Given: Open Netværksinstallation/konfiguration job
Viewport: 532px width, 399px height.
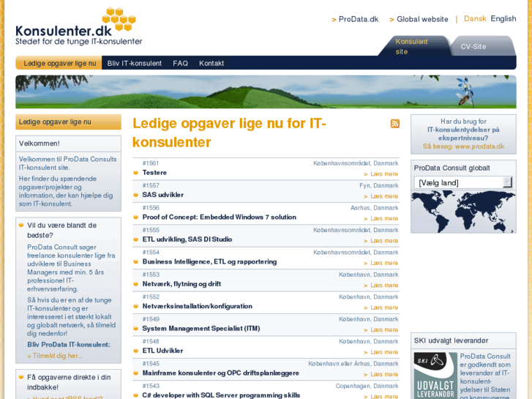Looking at the screenshot, I should (197, 306).
